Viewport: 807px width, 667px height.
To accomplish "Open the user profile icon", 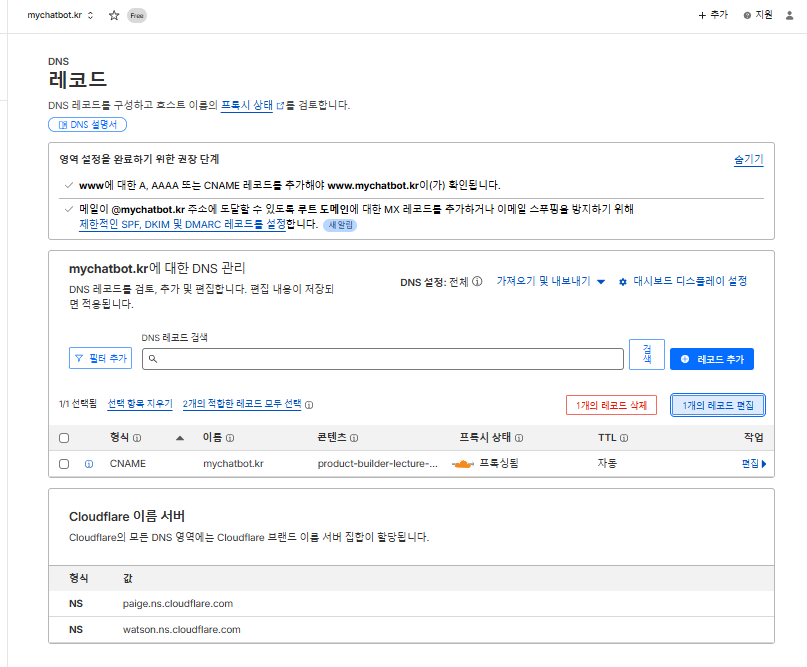I will 790,15.
